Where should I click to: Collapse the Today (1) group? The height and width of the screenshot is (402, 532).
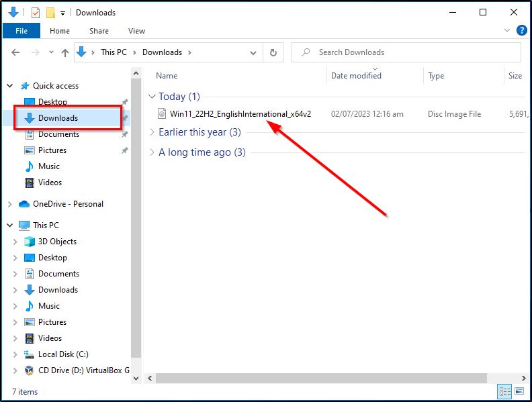coord(152,97)
